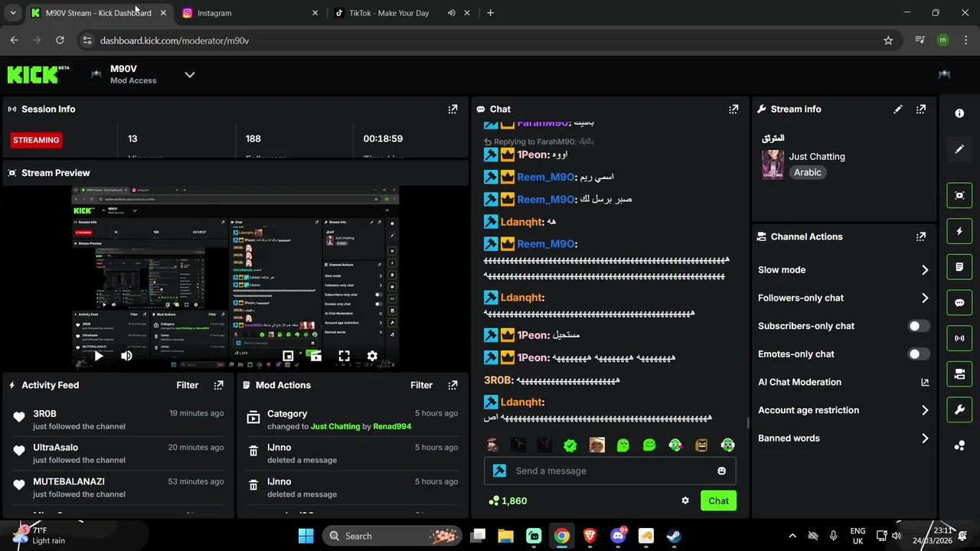980x551 pixels.
Task: Open chat settings gear icon
Action: coord(685,501)
